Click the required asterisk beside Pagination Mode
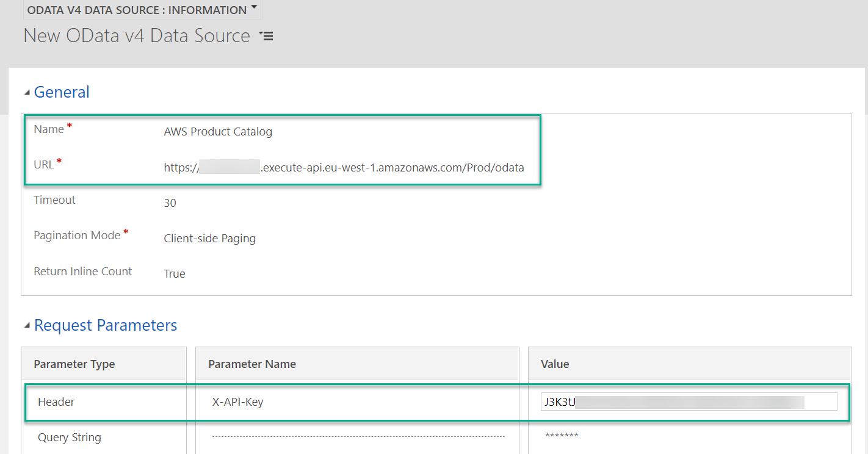The width and height of the screenshot is (868, 454). [x=125, y=231]
